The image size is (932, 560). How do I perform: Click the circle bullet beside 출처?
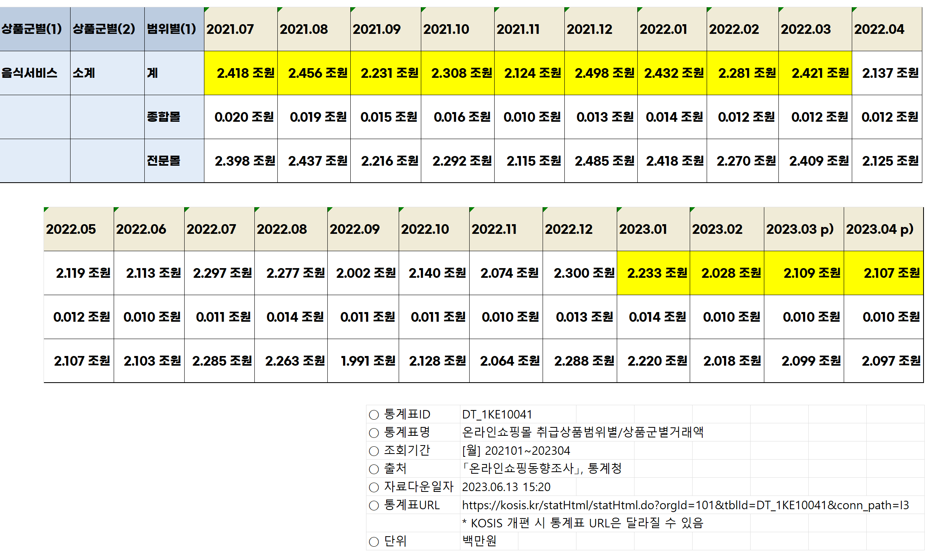tap(374, 469)
